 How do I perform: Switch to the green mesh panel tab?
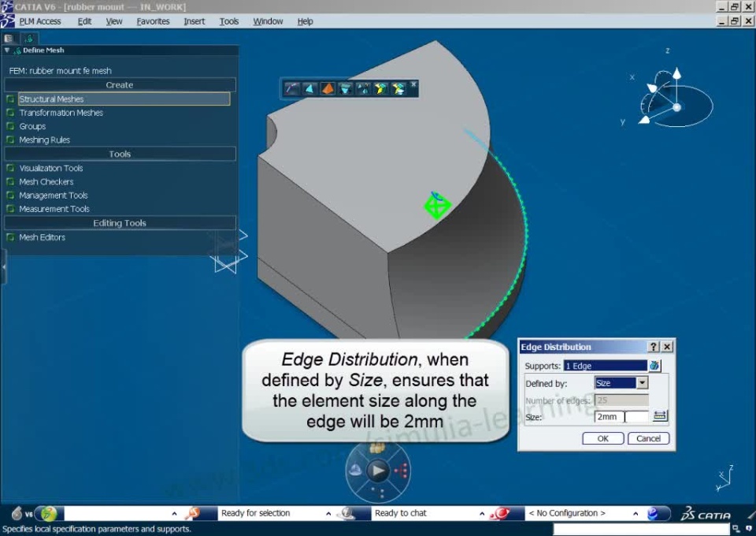tap(29, 39)
